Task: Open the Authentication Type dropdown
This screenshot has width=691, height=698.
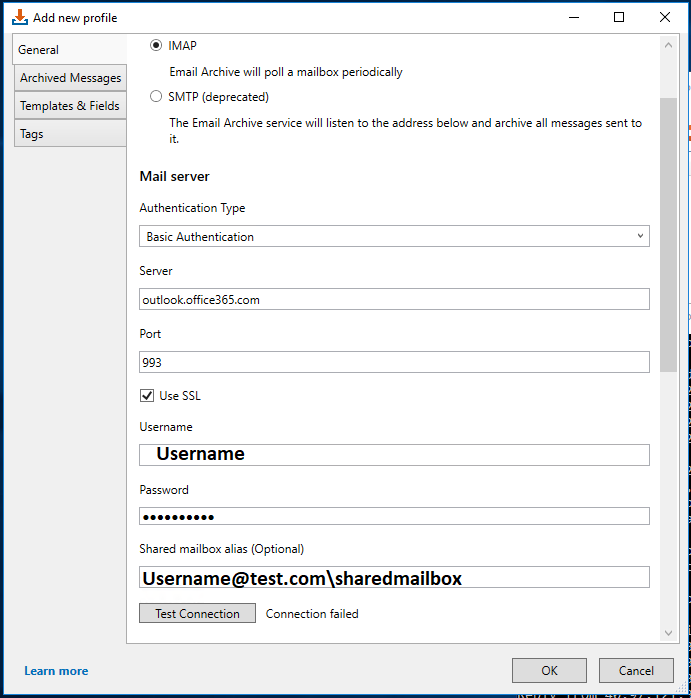Action: pyautogui.click(x=394, y=237)
